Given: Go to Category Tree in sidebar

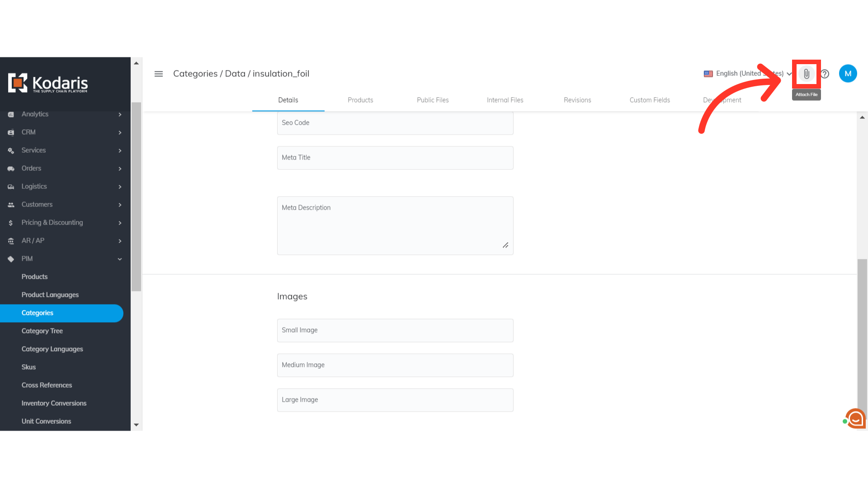Looking at the screenshot, I should (42, 331).
